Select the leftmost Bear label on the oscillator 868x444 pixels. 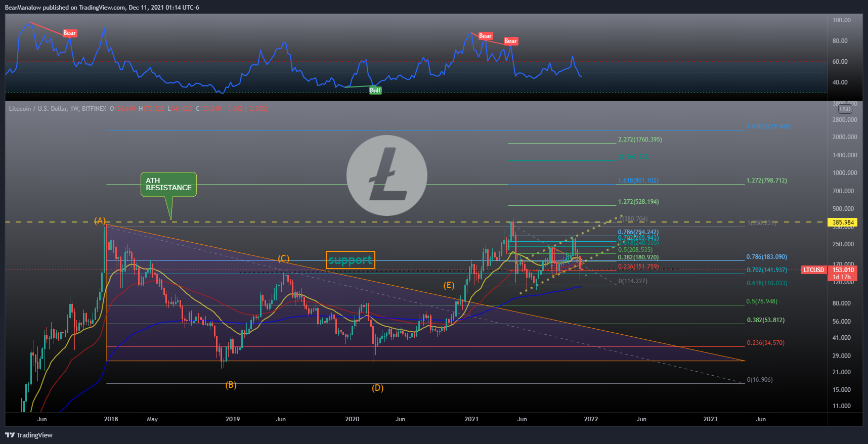(x=69, y=33)
